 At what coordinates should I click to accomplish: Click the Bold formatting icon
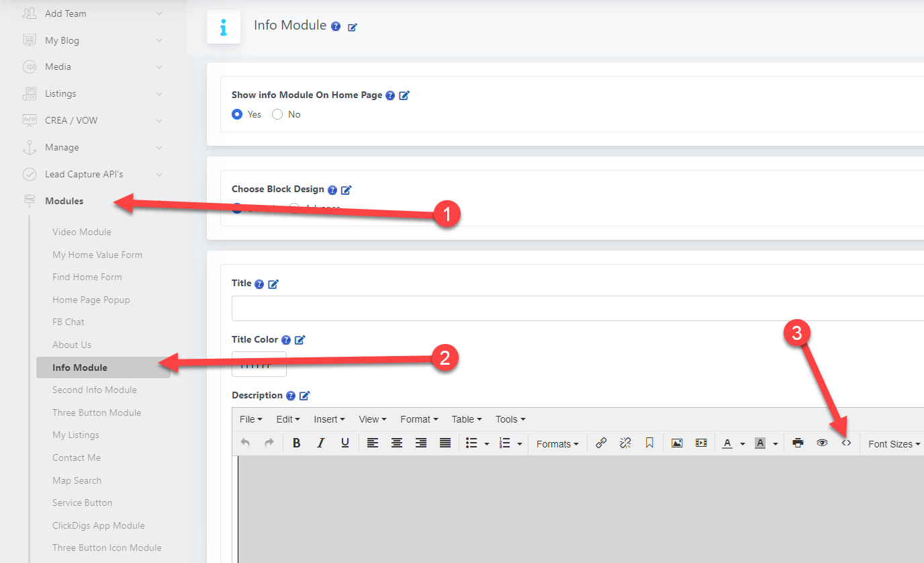(x=296, y=443)
